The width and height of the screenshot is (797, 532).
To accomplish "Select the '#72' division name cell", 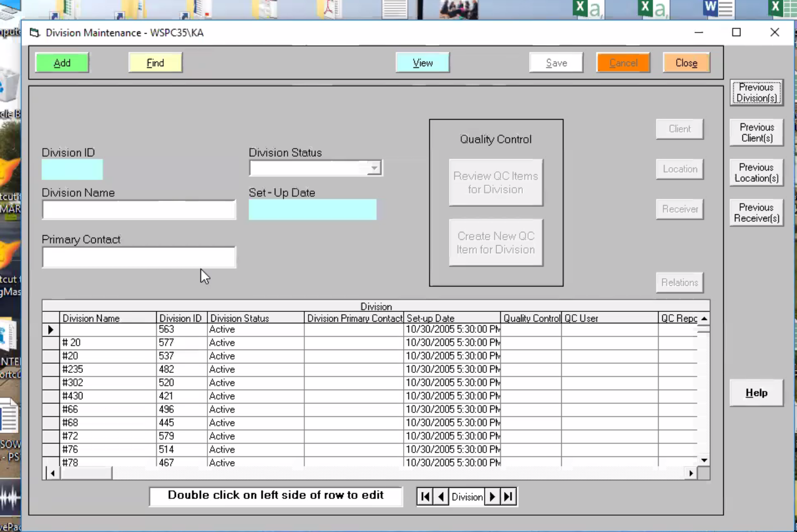I will (108, 437).
